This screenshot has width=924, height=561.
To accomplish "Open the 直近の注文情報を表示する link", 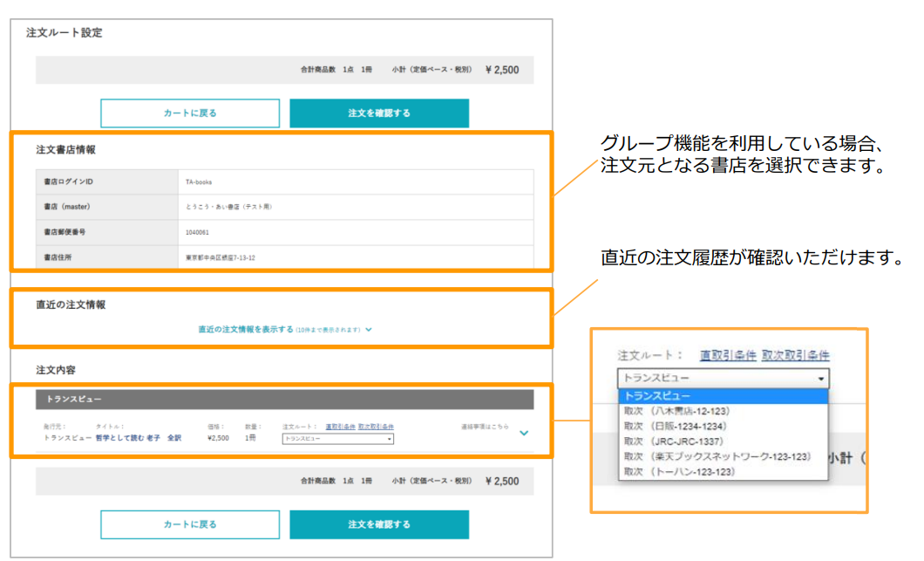I will (x=245, y=330).
